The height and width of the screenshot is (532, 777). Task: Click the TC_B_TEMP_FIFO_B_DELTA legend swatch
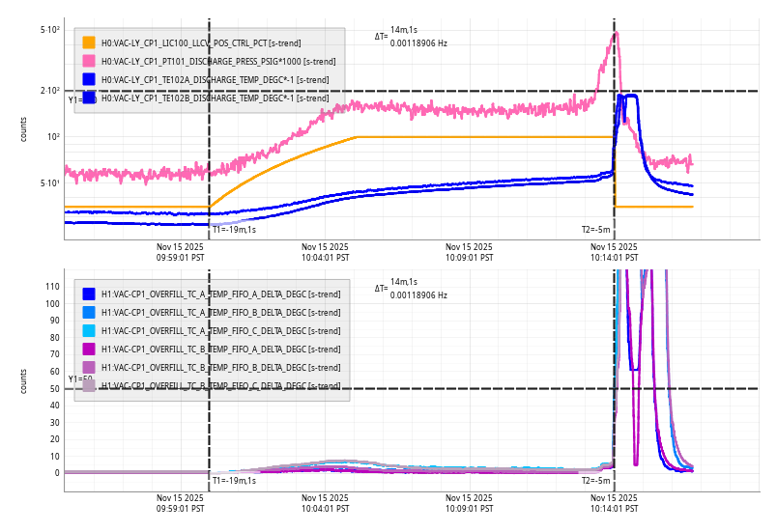pyautogui.click(x=89, y=367)
